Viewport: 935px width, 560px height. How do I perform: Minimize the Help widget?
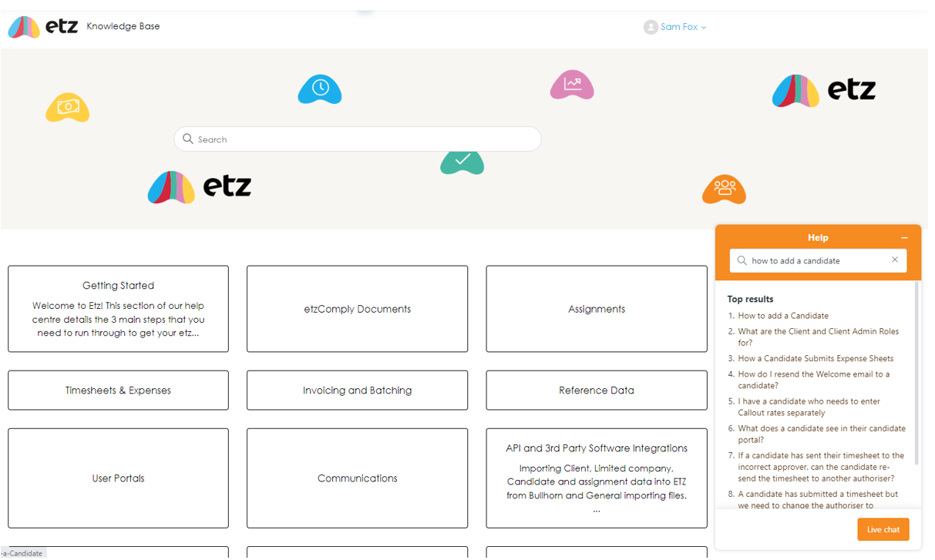click(x=904, y=238)
